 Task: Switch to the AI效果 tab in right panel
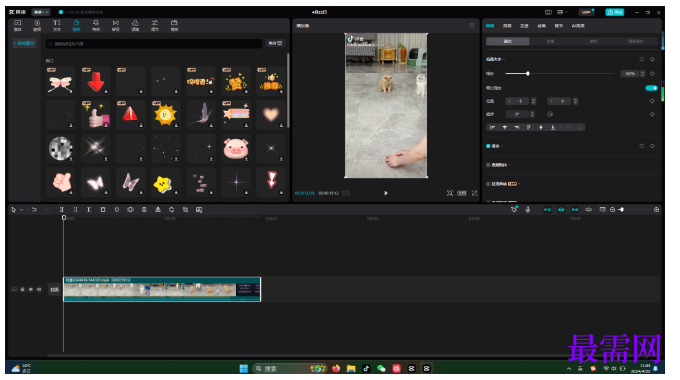[x=578, y=26]
